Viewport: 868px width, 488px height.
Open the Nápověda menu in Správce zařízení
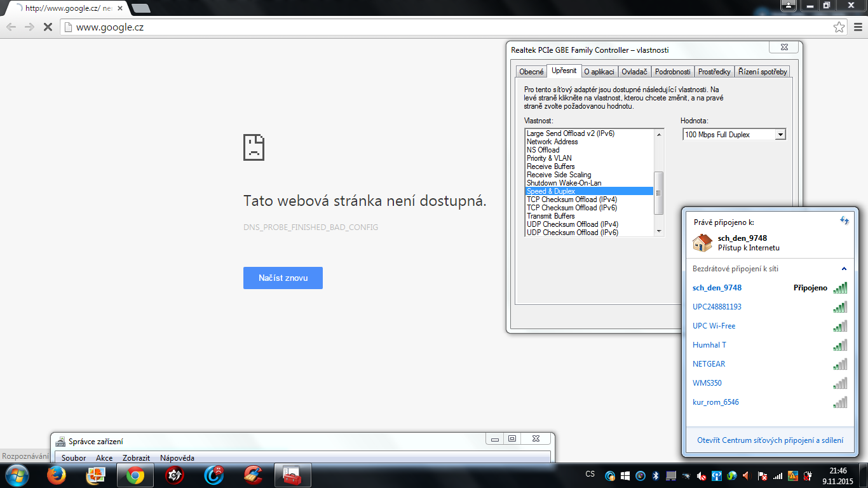pyautogui.click(x=177, y=458)
